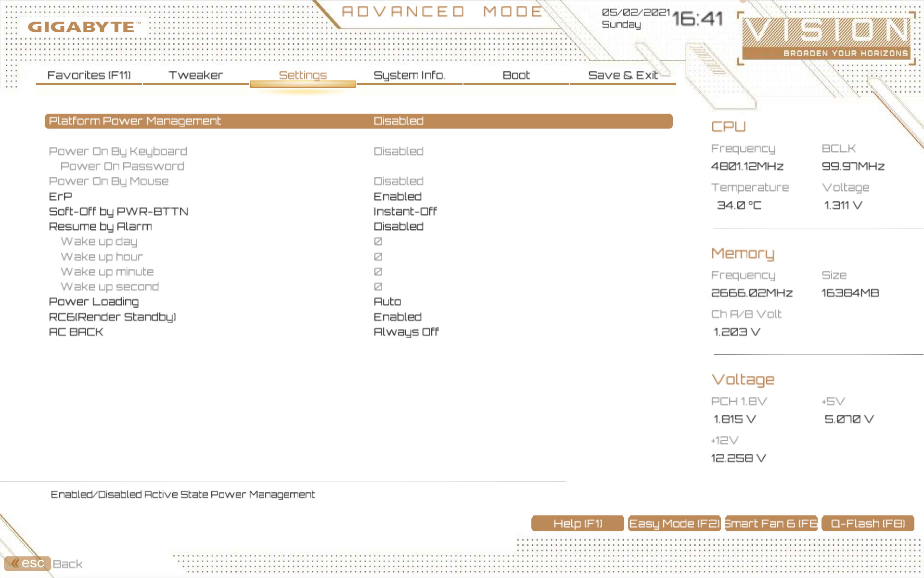The image size is (924, 578).
Task: Open Power Loading Auto options
Action: pos(387,302)
